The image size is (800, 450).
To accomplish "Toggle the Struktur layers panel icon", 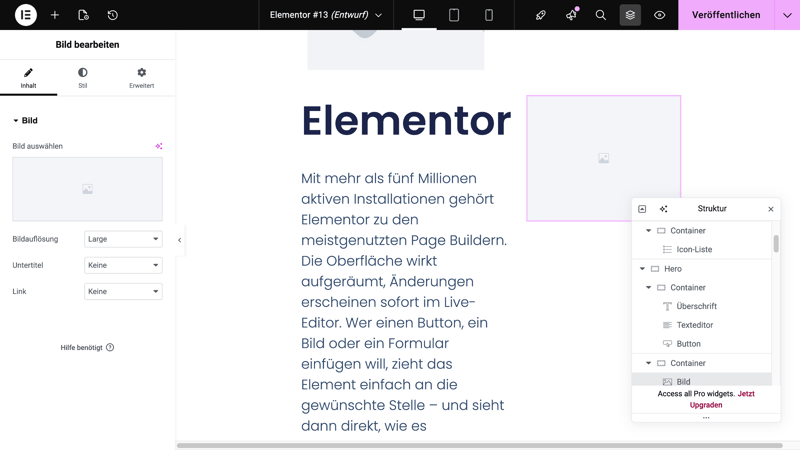I will pyautogui.click(x=630, y=15).
